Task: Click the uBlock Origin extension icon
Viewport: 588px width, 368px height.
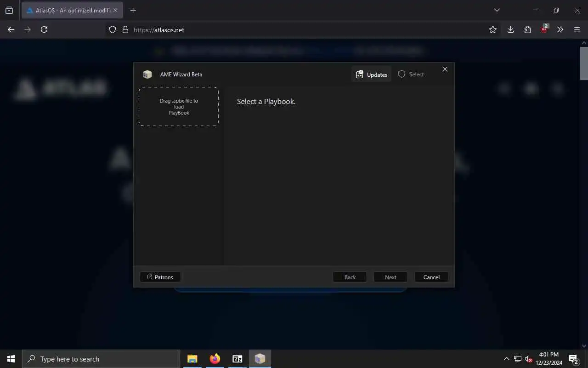Action: (x=544, y=29)
